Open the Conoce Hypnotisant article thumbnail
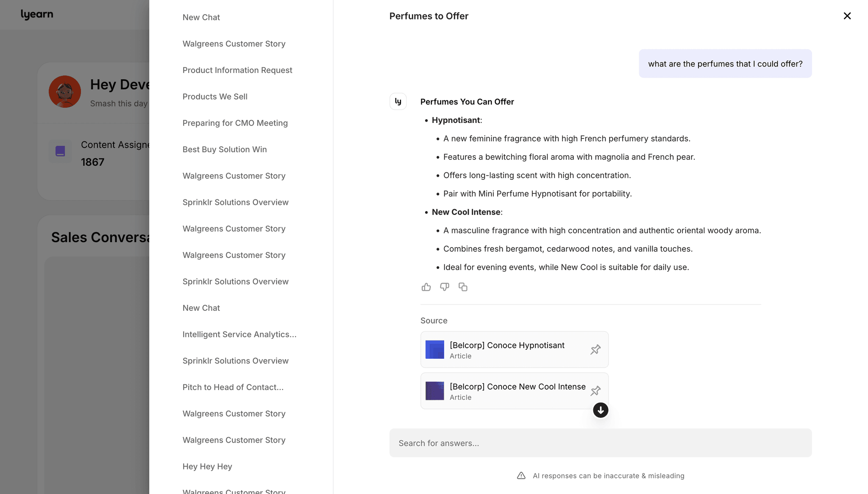868x494 pixels. click(x=435, y=349)
